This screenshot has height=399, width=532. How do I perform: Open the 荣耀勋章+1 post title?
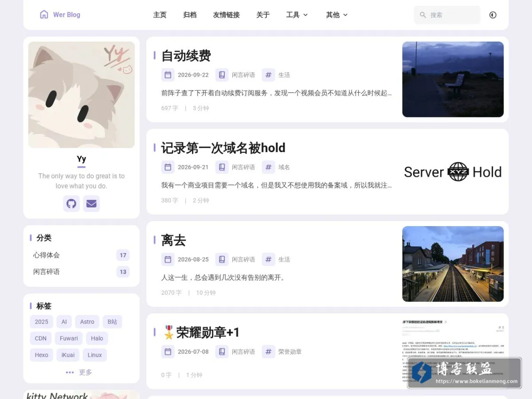[x=201, y=332]
